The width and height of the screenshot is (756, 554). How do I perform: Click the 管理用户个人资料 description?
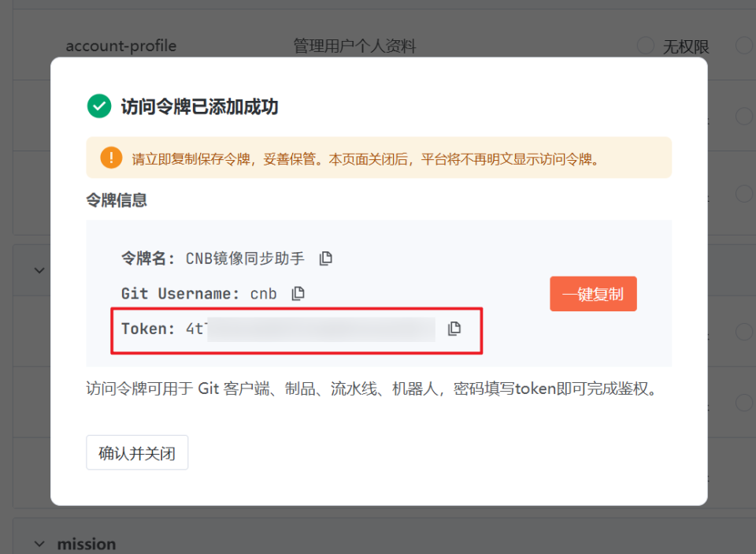pos(354,46)
